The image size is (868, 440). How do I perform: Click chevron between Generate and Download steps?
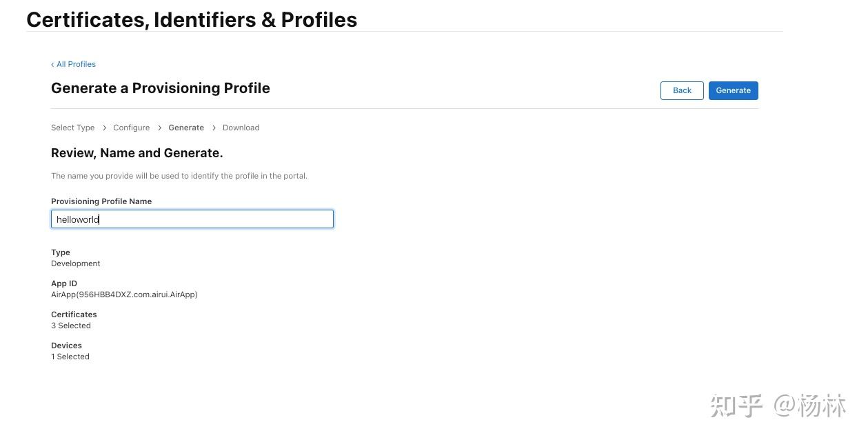tap(214, 128)
